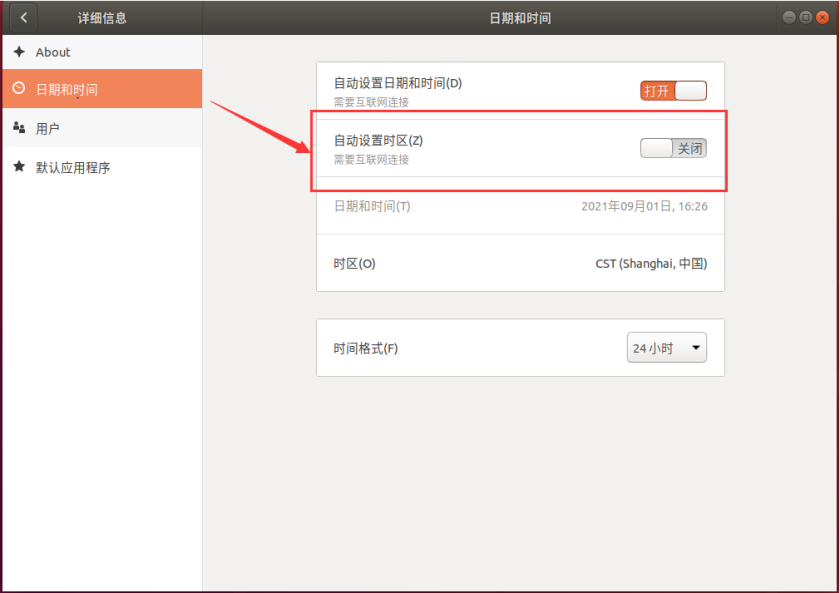Screen dimensions: 840x593
Task: Turn off 自动设置日期和时间 switch
Action: click(x=673, y=91)
